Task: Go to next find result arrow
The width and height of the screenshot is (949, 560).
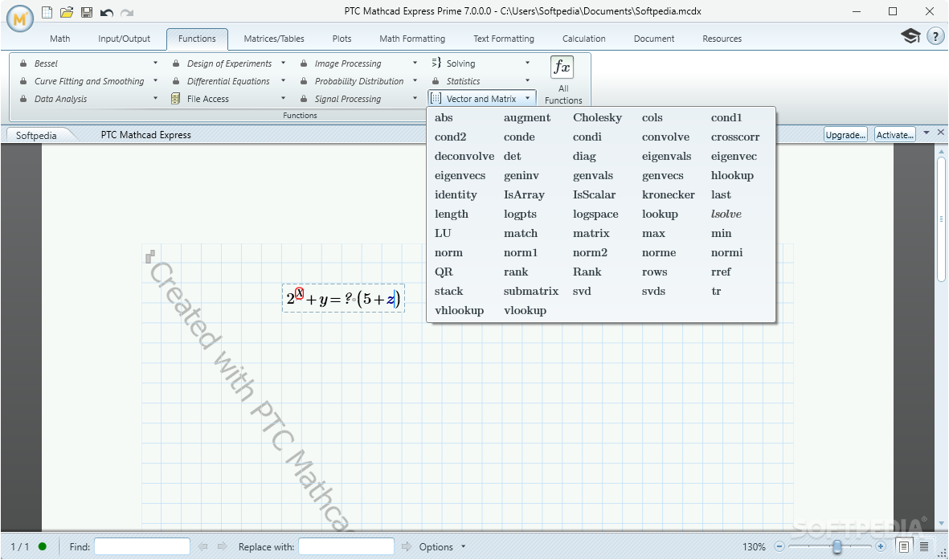Action: [222, 546]
